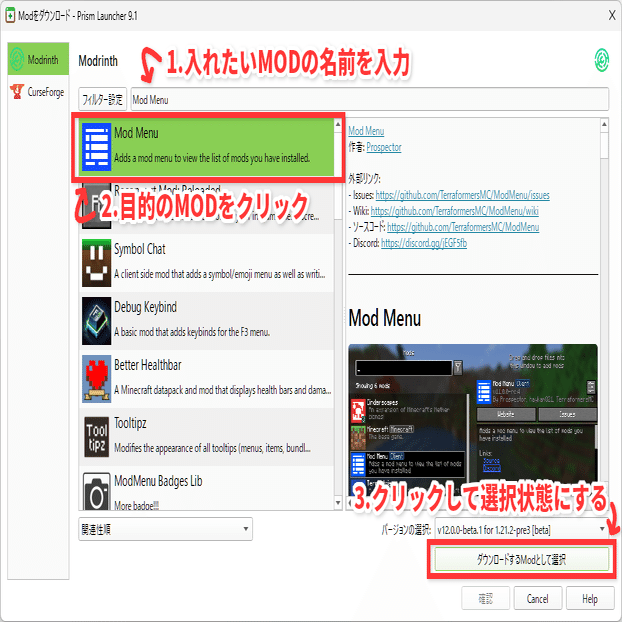Click the ModMenu Badges Lib camera icon

[x=96, y=491]
